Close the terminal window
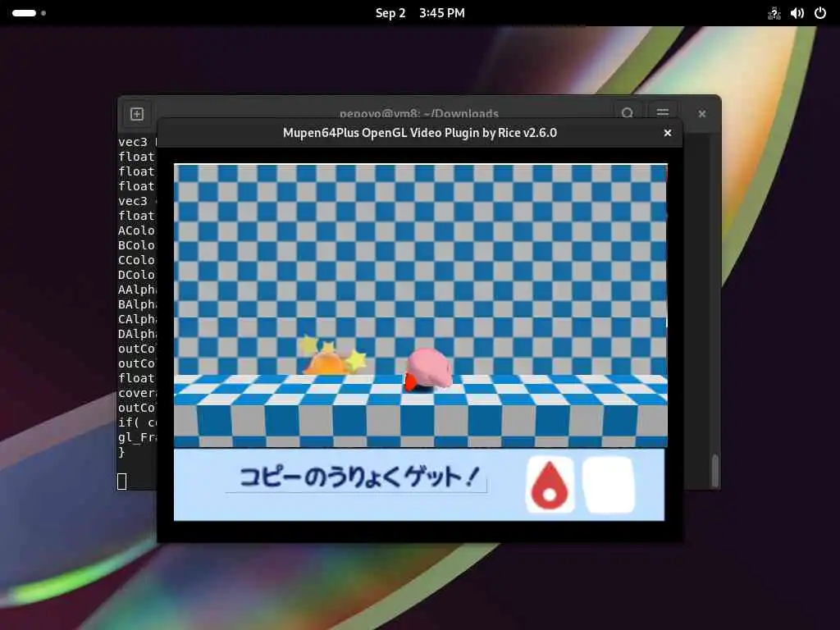 pos(702,114)
